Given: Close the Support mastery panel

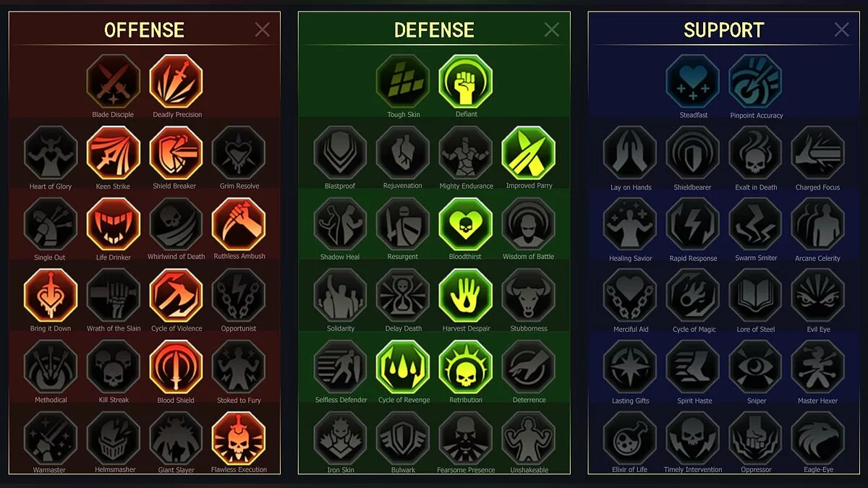Looking at the screenshot, I should (841, 30).
